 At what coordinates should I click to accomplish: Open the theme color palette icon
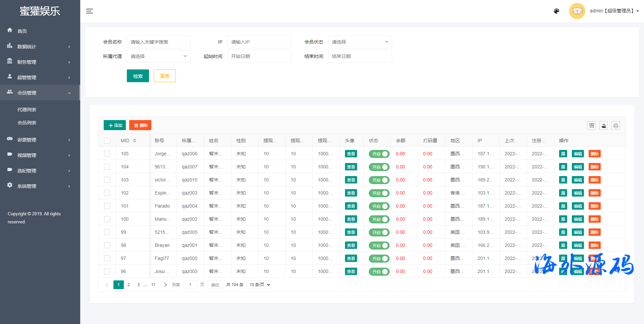[x=556, y=11]
